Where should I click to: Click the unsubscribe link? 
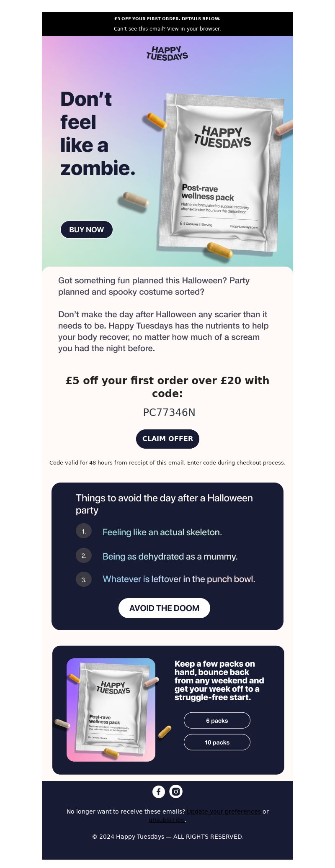pyautogui.click(x=167, y=819)
